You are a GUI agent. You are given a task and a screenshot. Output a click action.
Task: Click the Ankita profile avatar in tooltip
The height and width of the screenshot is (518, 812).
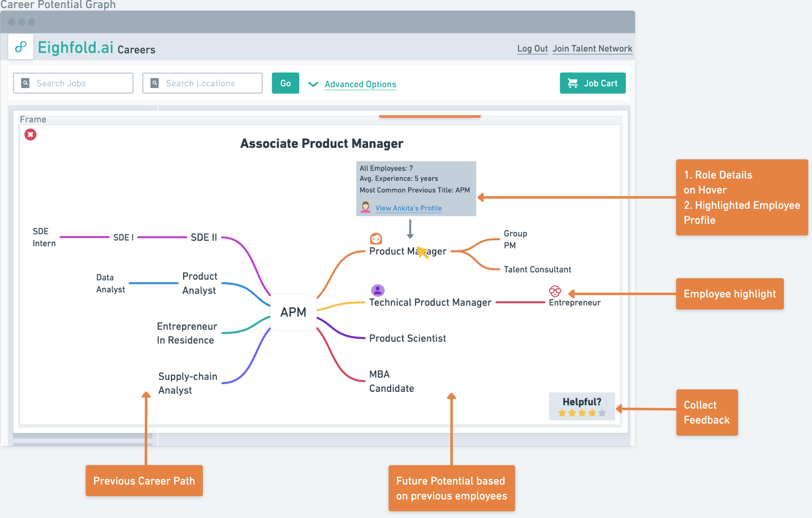[365, 207]
